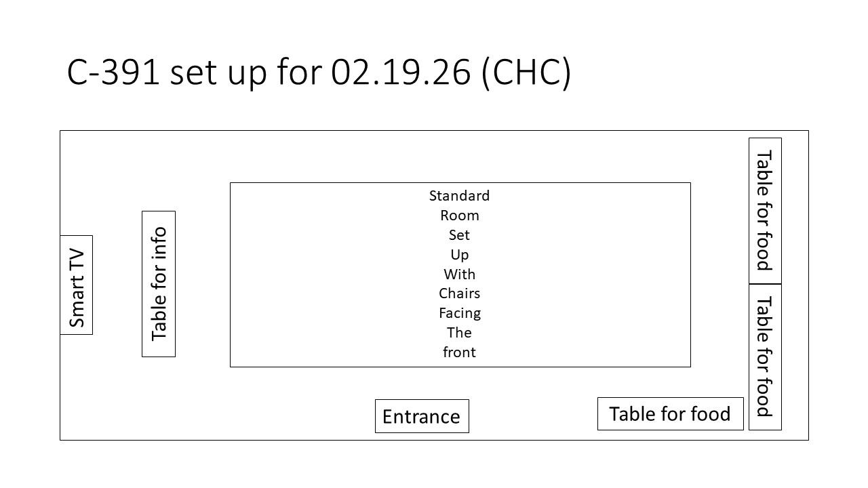Screen dimensions: 868x488
Task: Click the date 02.19.26 in title
Action: coord(401,73)
